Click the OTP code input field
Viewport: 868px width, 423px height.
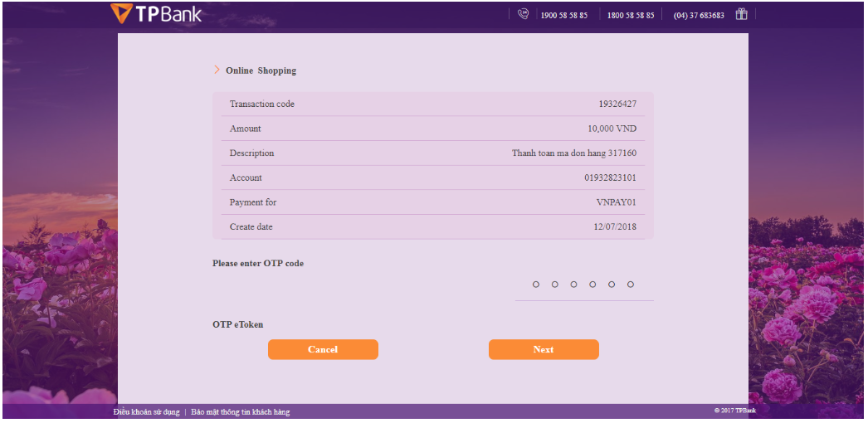point(584,285)
